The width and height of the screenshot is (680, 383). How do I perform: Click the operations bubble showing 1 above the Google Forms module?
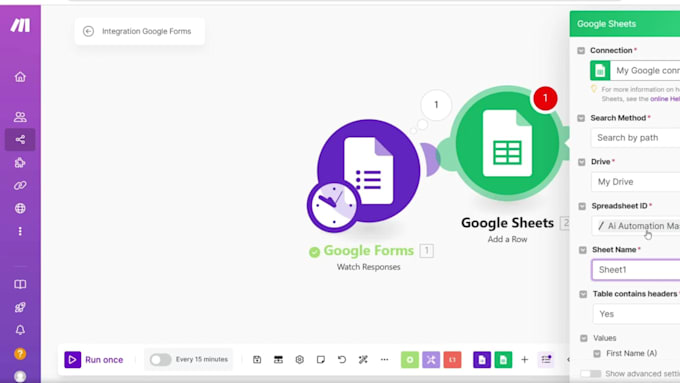point(436,105)
